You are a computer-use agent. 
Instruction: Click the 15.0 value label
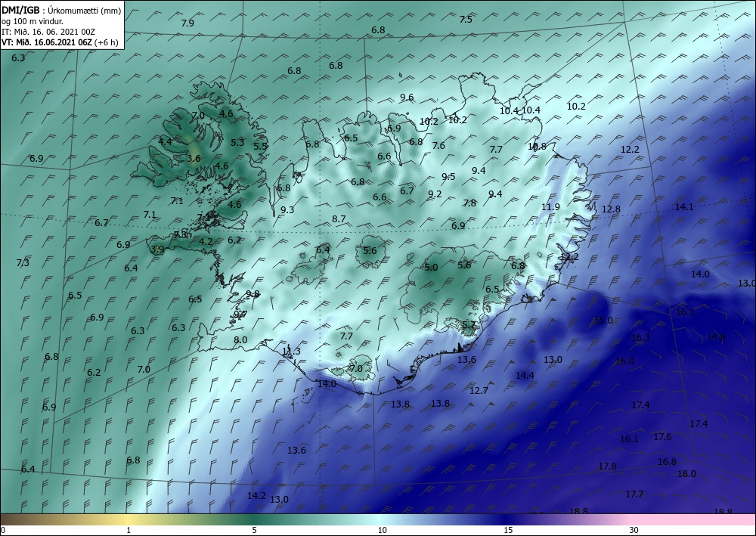[x=603, y=321]
